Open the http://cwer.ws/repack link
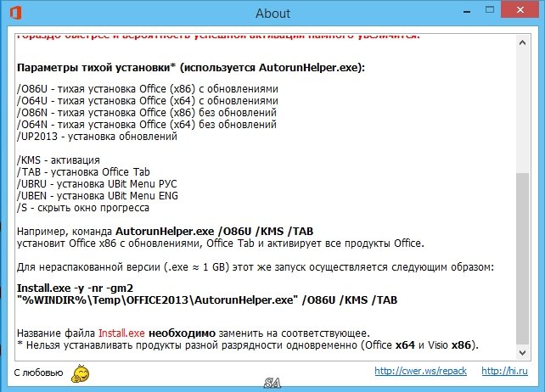 [x=420, y=371]
